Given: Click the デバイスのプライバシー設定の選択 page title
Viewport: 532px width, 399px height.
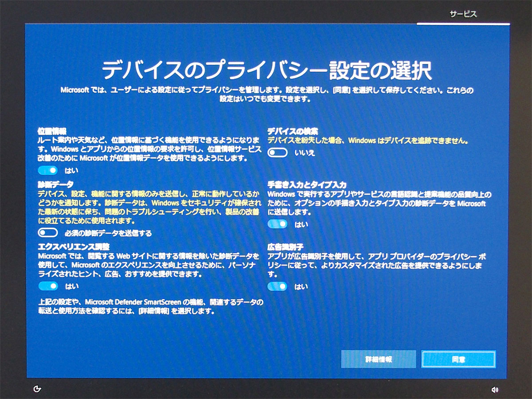Looking at the screenshot, I should [x=267, y=70].
